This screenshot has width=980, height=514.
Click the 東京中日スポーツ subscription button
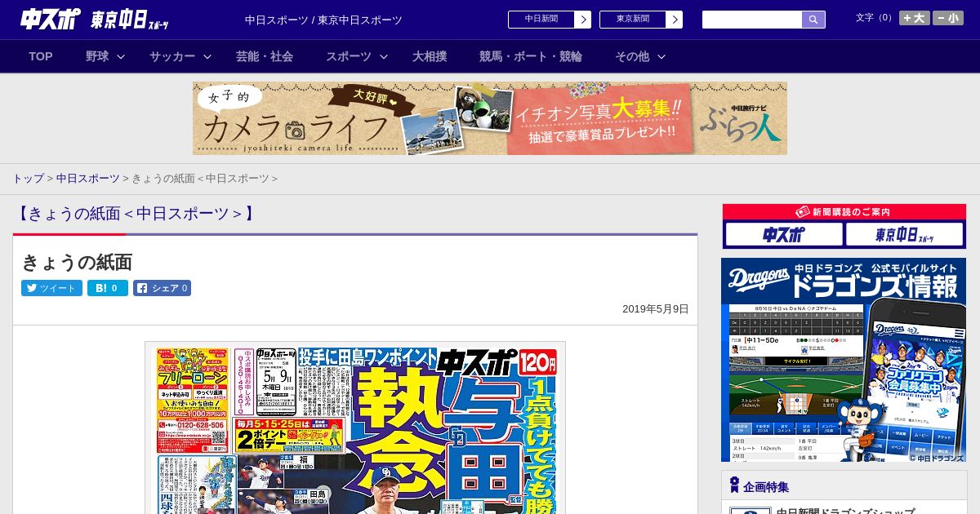coord(905,235)
